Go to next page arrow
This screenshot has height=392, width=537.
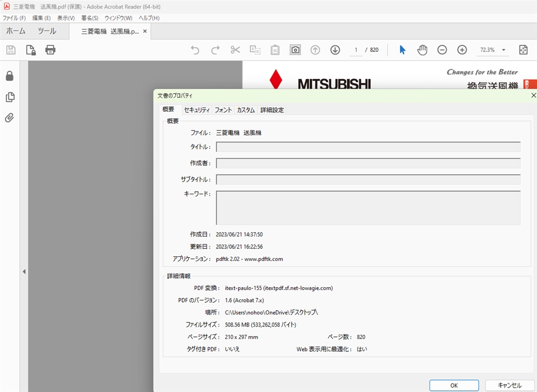pos(335,50)
